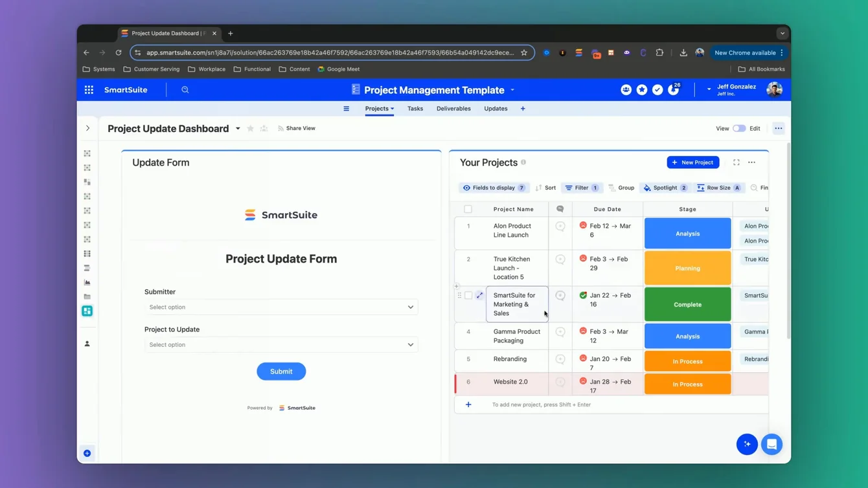Image resolution: width=868 pixels, height=488 pixels.
Task: Open Chrome tab search dropdown arrow
Action: 782,33
